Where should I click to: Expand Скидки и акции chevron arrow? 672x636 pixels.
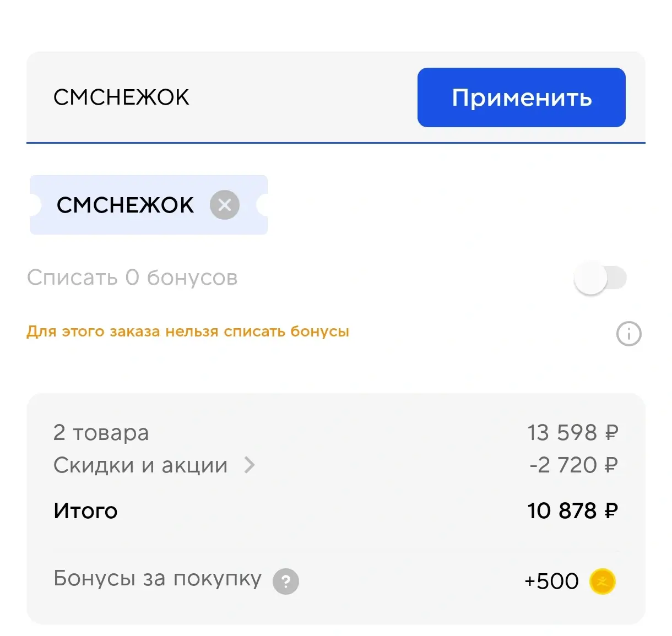point(250,465)
